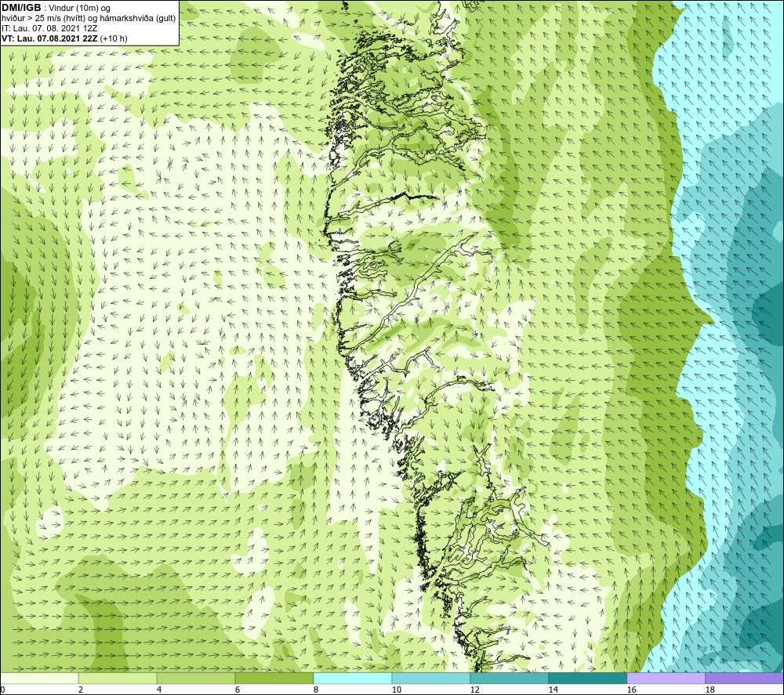Click the purple legend swatch above 18 m/s

tap(744, 678)
